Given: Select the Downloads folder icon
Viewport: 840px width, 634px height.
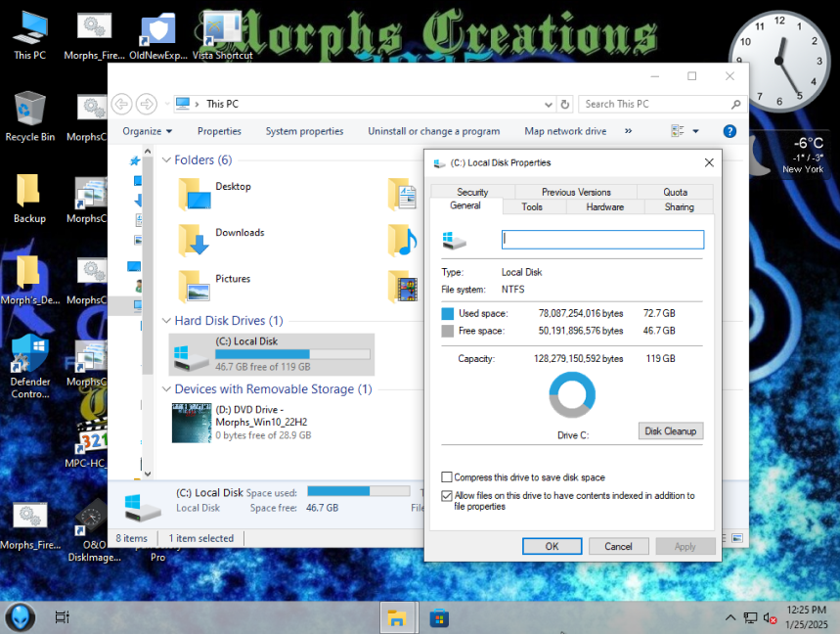Looking at the screenshot, I should (x=195, y=240).
